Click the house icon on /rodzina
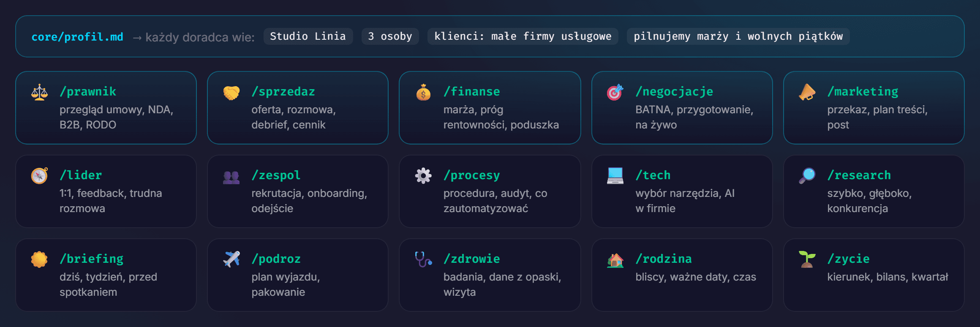Image resolution: width=980 pixels, height=327 pixels. 615,259
